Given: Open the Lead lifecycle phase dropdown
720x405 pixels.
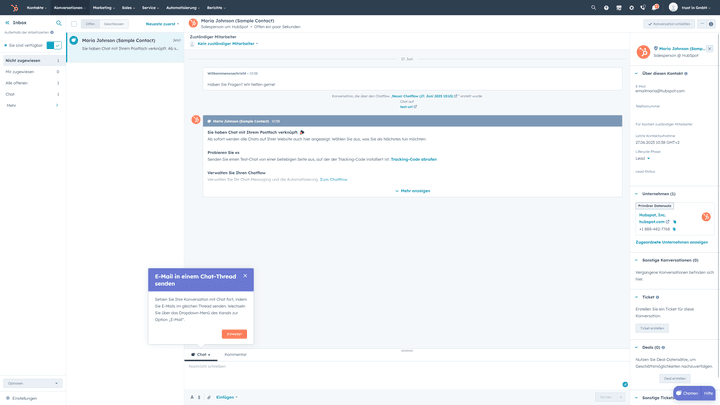Looking at the screenshot, I should [642, 158].
